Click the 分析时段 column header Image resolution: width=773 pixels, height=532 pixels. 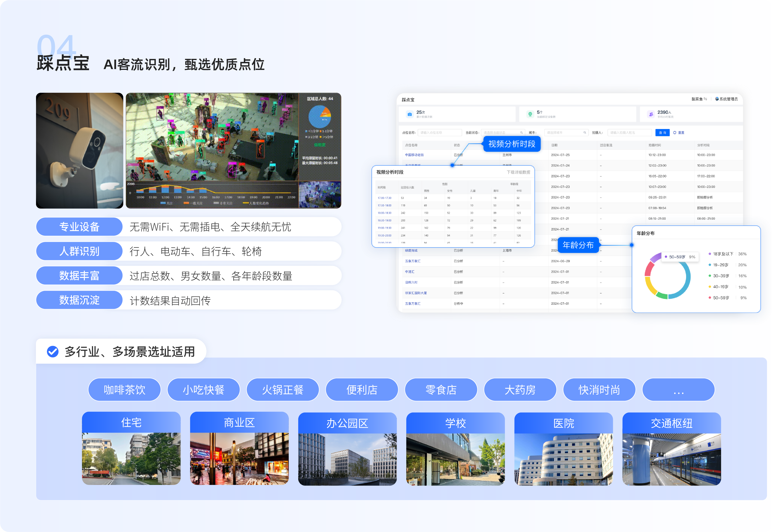703,145
